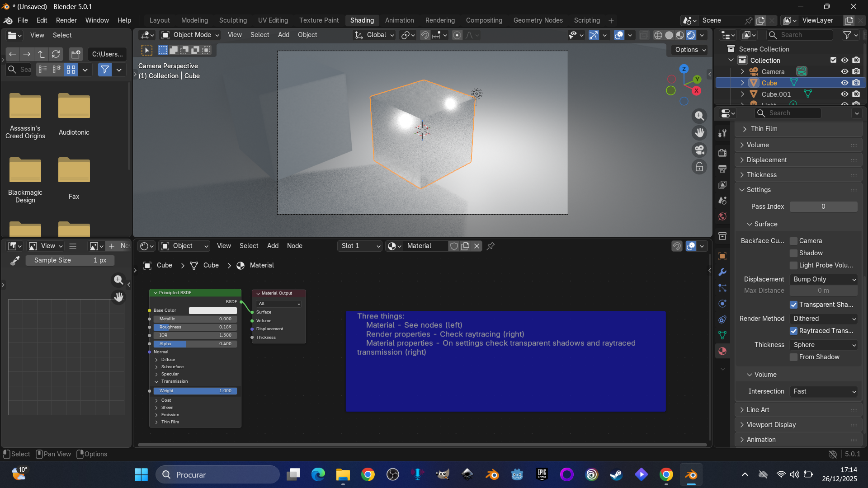868x488 pixels.
Task: Open the Displacement Bump Only dropdown
Action: (824, 279)
